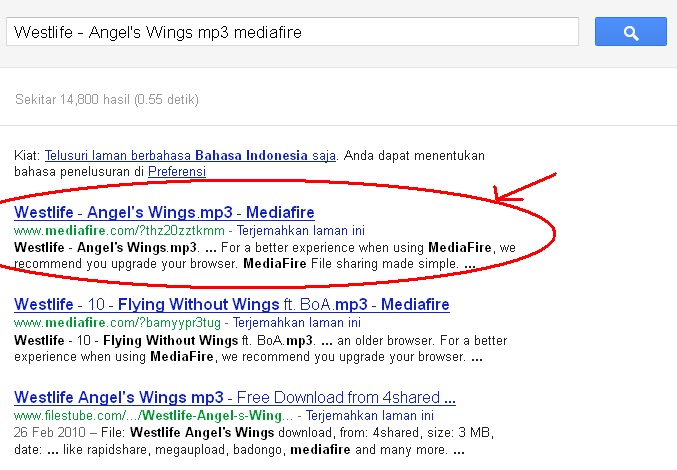Click 'Terjemahkan laman ini' for filestube result
Image resolution: width=677 pixels, height=470 pixels.
(x=370, y=415)
